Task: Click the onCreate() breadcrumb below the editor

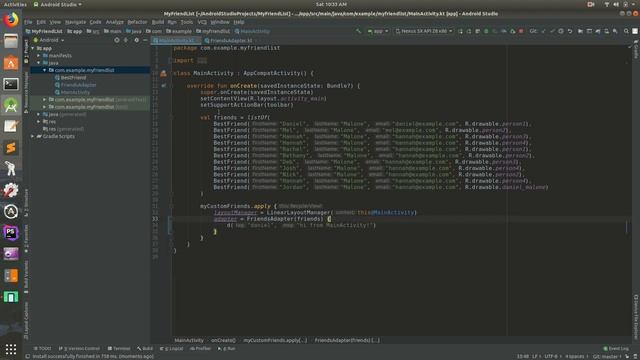Action: coord(223,340)
